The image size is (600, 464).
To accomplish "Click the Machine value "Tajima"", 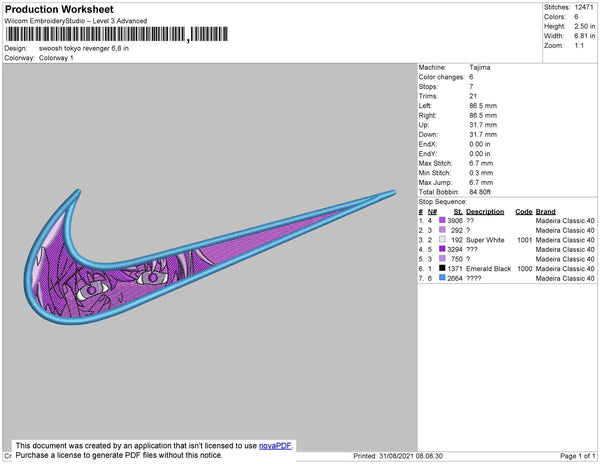I will (x=480, y=67).
